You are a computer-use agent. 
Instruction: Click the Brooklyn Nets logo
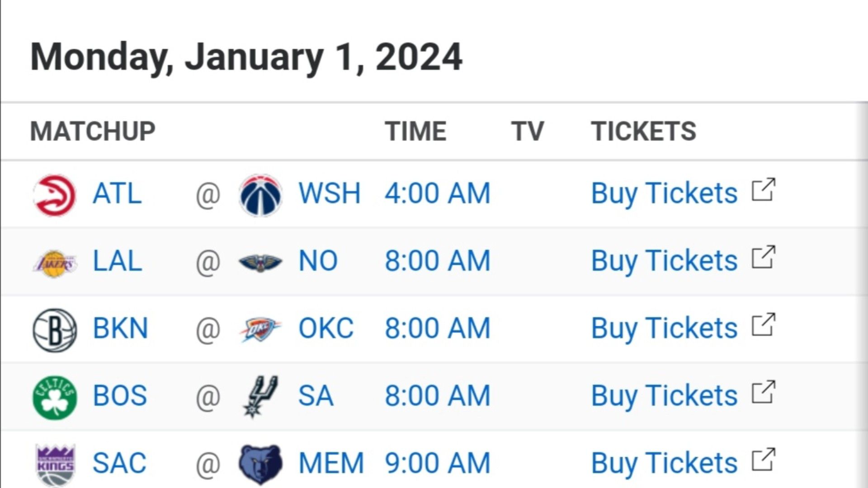[x=55, y=330]
